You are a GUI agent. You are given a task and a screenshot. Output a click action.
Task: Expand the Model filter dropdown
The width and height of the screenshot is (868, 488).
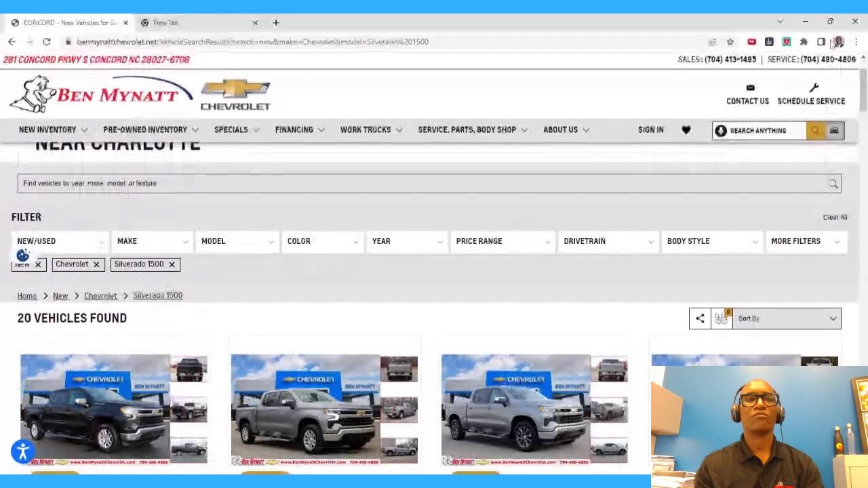tap(237, 241)
